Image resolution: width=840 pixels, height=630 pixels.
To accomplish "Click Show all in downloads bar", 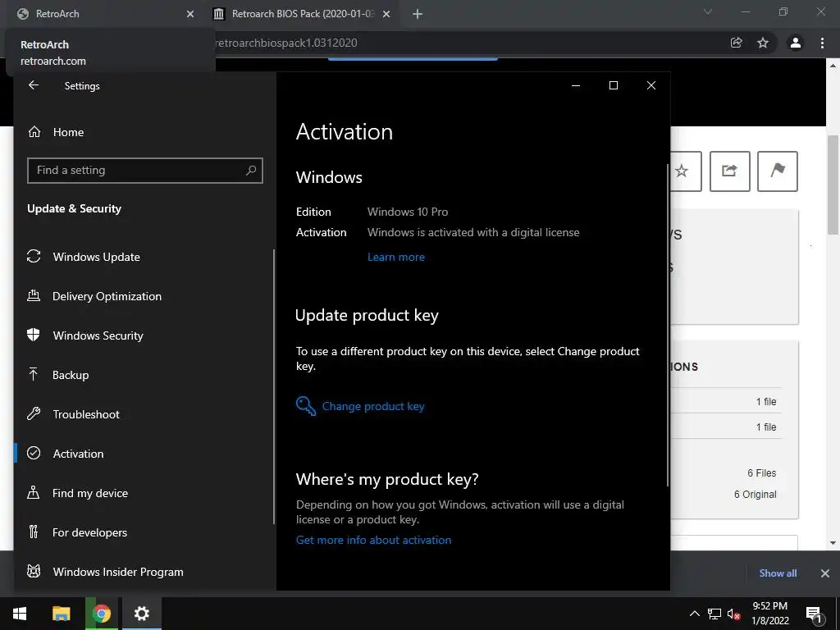I will click(778, 573).
